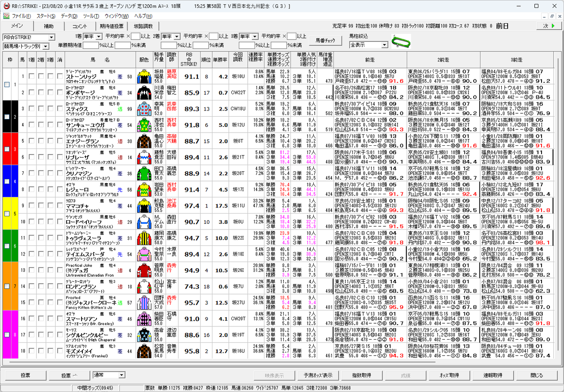The height and width of the screenshot is (392, 564).
Task: Click クリノマジン's jockey silks icon
Action: [x=144, y=173]
